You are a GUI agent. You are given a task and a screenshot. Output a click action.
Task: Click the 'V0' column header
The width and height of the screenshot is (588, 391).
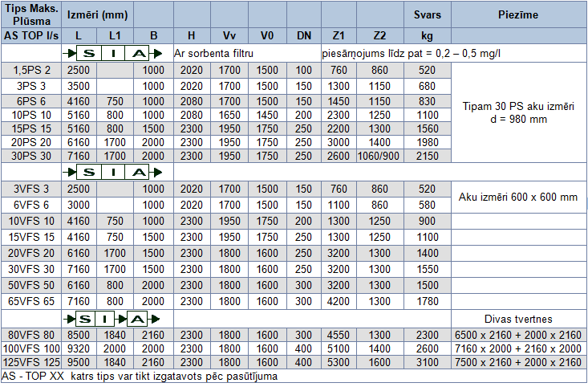click(x=267, y=35)
